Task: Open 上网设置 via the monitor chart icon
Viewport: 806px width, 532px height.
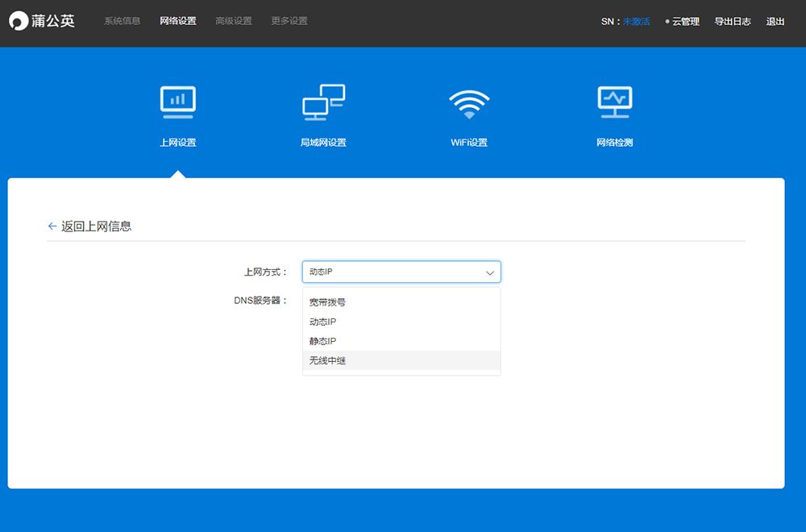Action: point(177,102)
